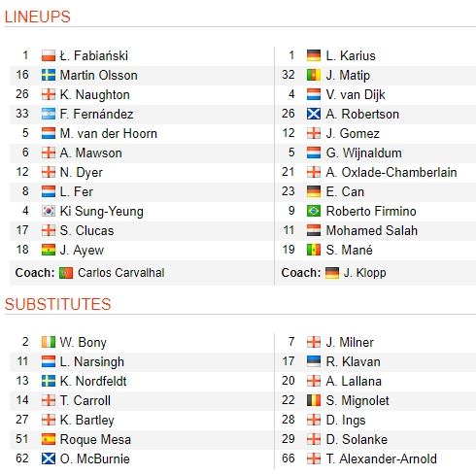476x475 pixels.
Task: Click the Spanish flag beside Roque Mesa
Action: click(x=49, y=439)
